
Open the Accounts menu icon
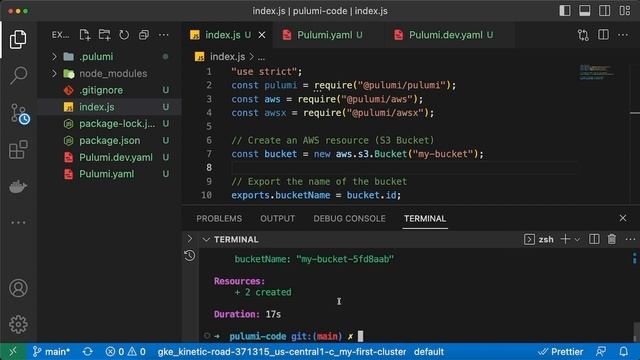(18, 288)
